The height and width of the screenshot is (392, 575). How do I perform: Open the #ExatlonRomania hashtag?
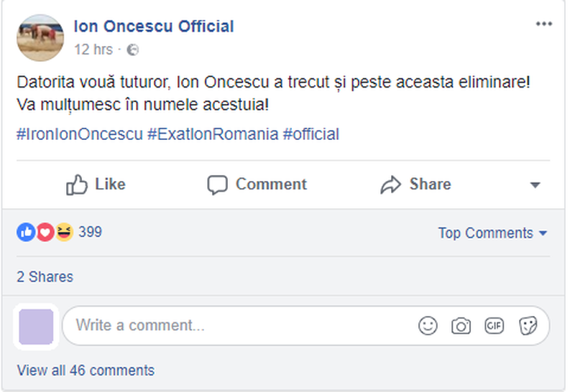click(x=212, y=134)
